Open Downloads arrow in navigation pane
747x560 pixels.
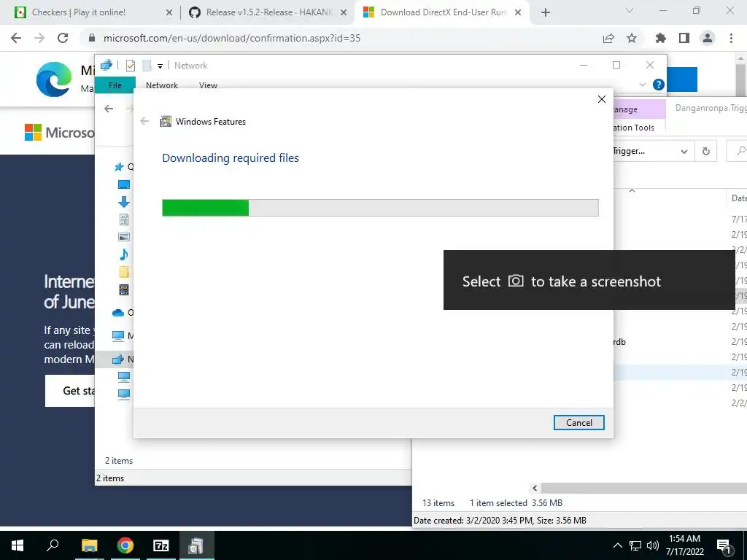(x=124, y=202)
